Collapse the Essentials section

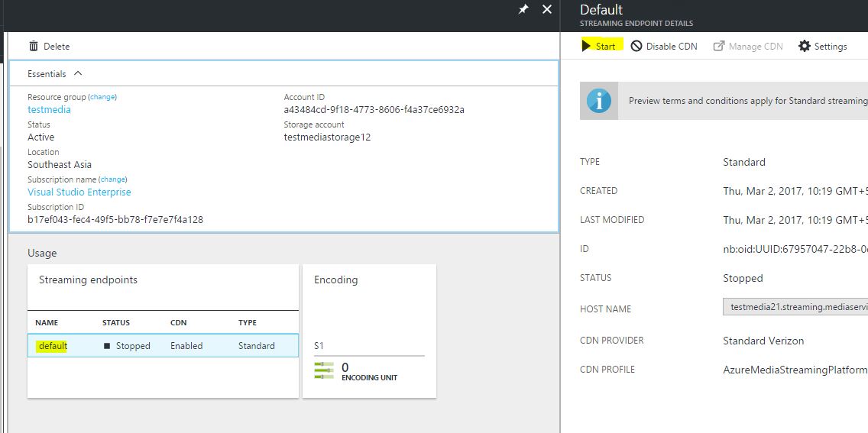tap(78, 74)
